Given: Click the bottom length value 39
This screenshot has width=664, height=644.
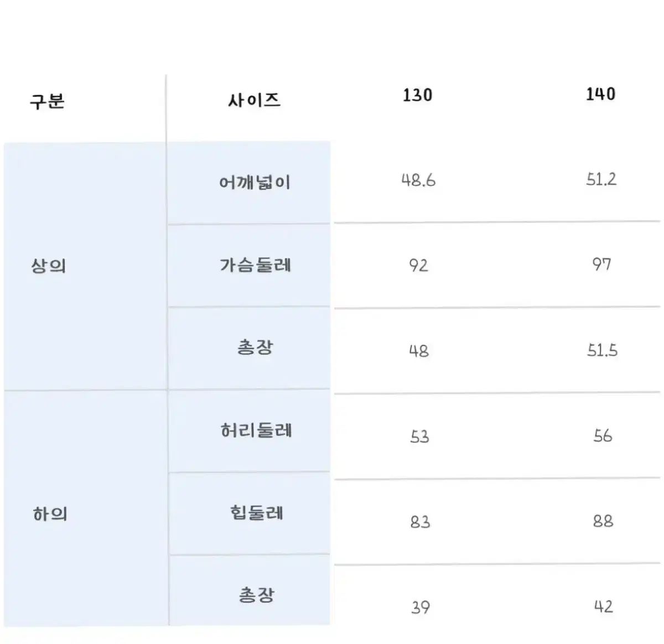Looking at the screenshot, I should pyautogui.click(x=421, y=607).
